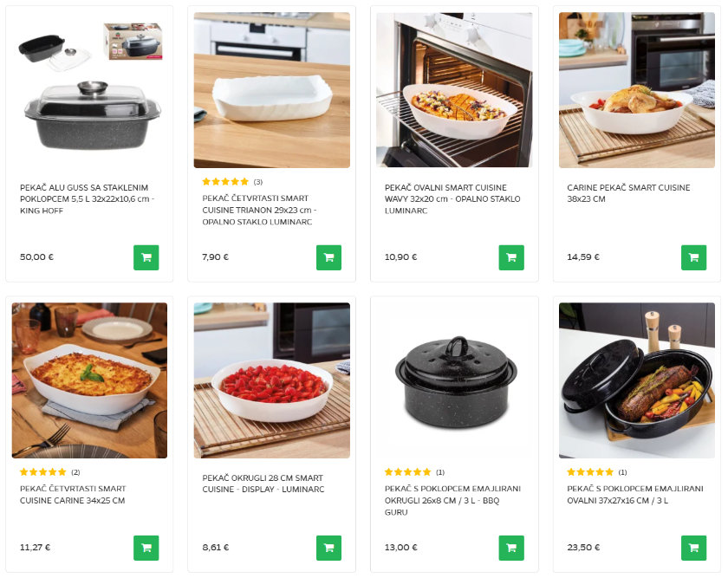Add the SMART CUISINE CARINE 34x25 to cart
The height and width of the screenshot is (578, 728).
(x=146, y=548)
